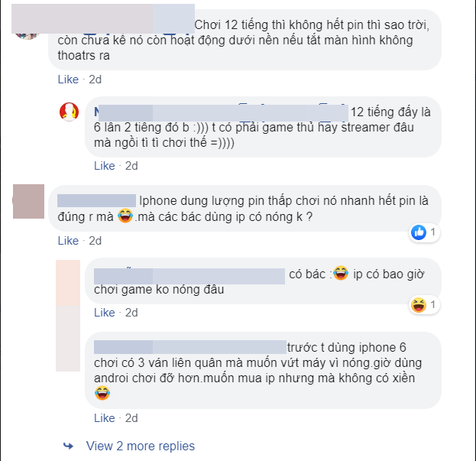Click the crying-laugh emoji in the iPhone battery comment
The width and height of the screenshot is (476, 461).
(x=125, y=216)
